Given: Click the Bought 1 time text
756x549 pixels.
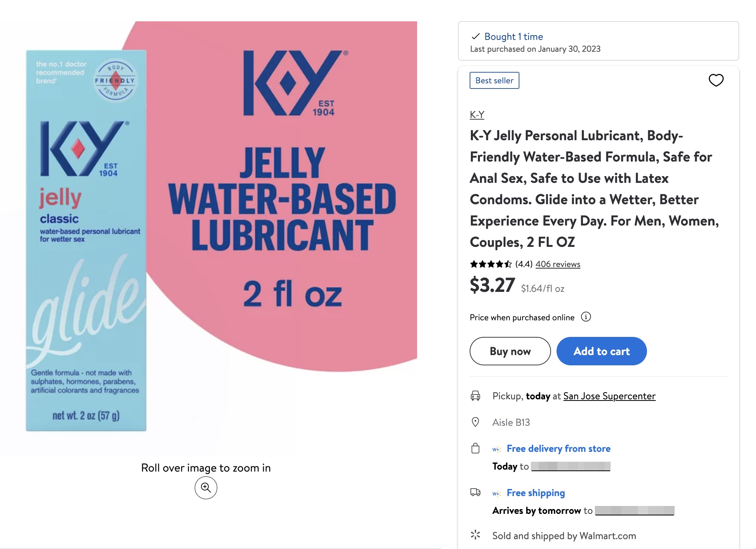Looking at the screenshot, I should 513,37.
